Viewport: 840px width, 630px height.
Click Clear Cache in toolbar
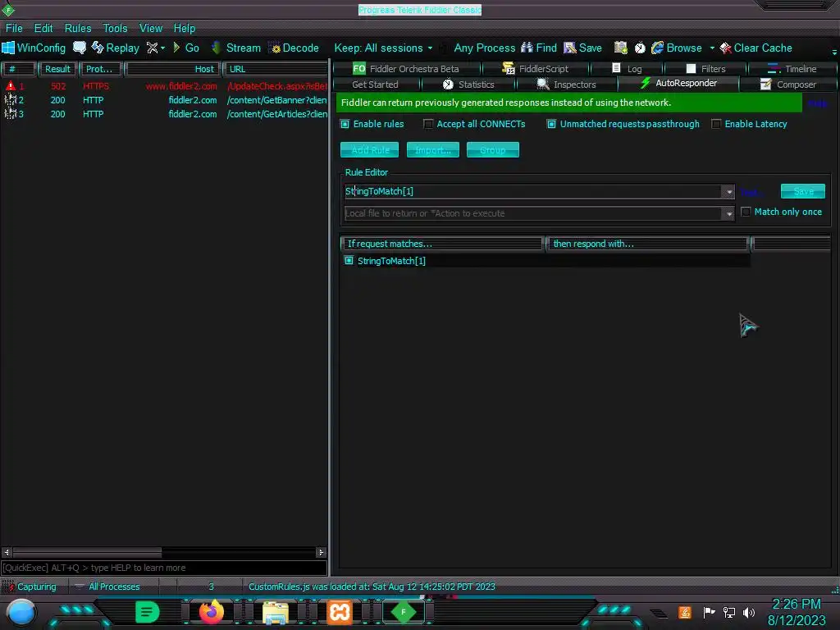(756, 48)
